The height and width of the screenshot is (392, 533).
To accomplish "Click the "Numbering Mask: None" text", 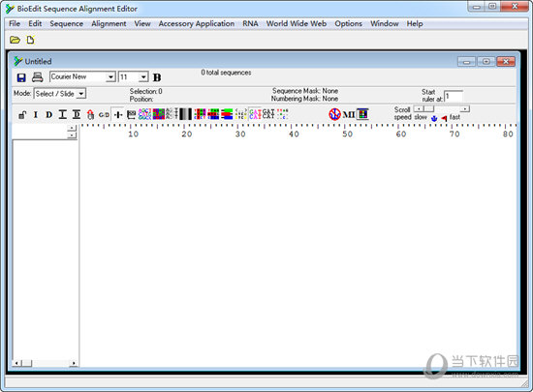I will (x=304, y=99).
